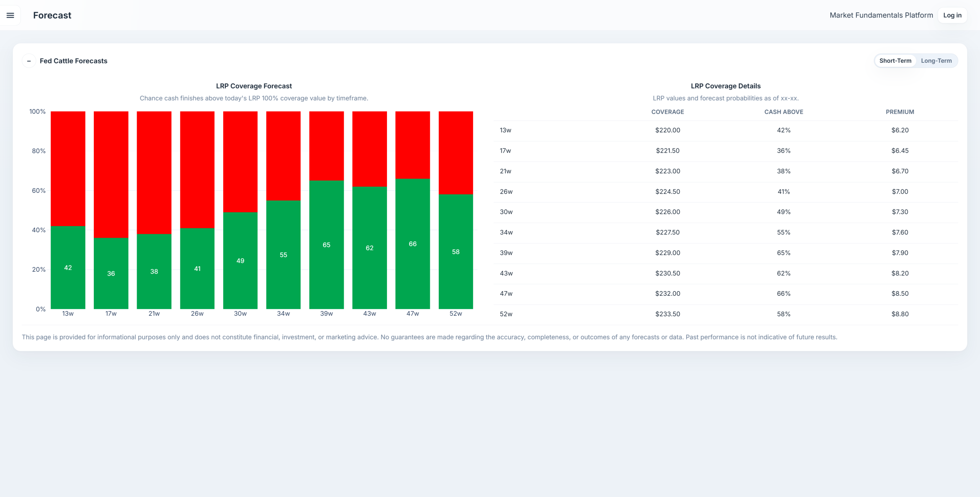Switch to the Long-Term forecast view
980x497 pixels.
click(936, 61)
